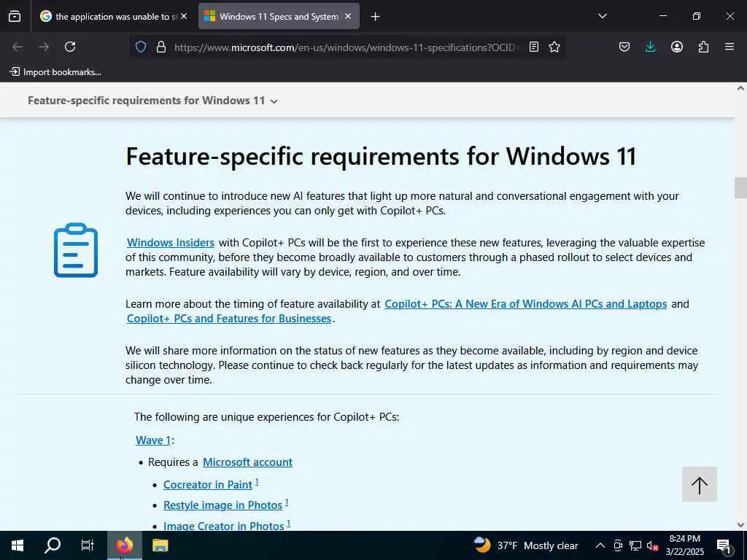The width and height of the screenshot is (747, 560).
Task: Click the Meet Now tray icon
Action: tap(618, 545)
